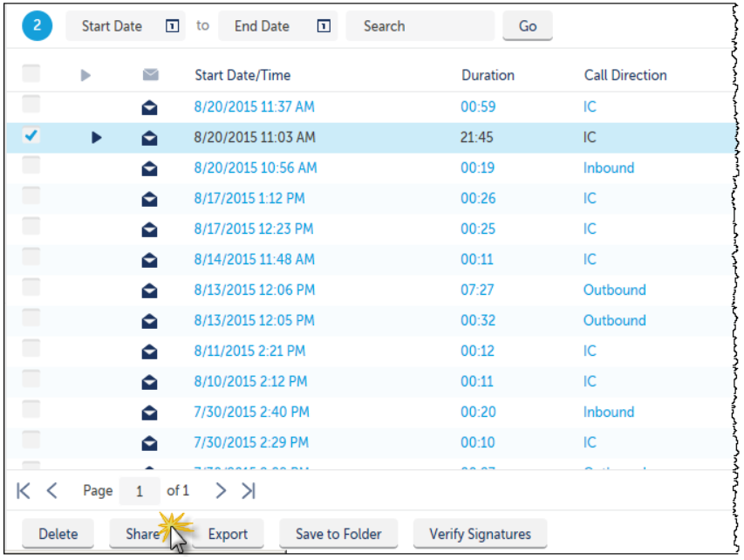The height and width of the screenshot is (560, 744).
Task: Uncheck the 8/20/2015 11:03 AM row checkbox
Action: point(31,136)
